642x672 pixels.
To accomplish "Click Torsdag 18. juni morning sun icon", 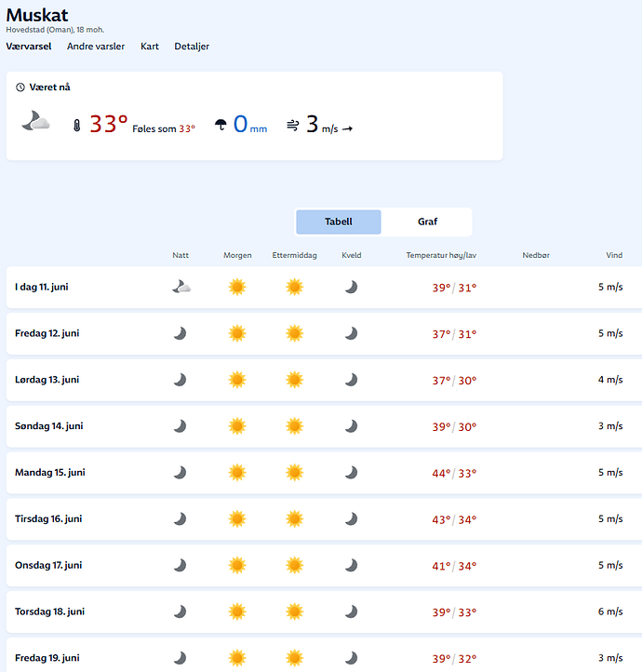I will pyautogui.click(x=237, y=612).
